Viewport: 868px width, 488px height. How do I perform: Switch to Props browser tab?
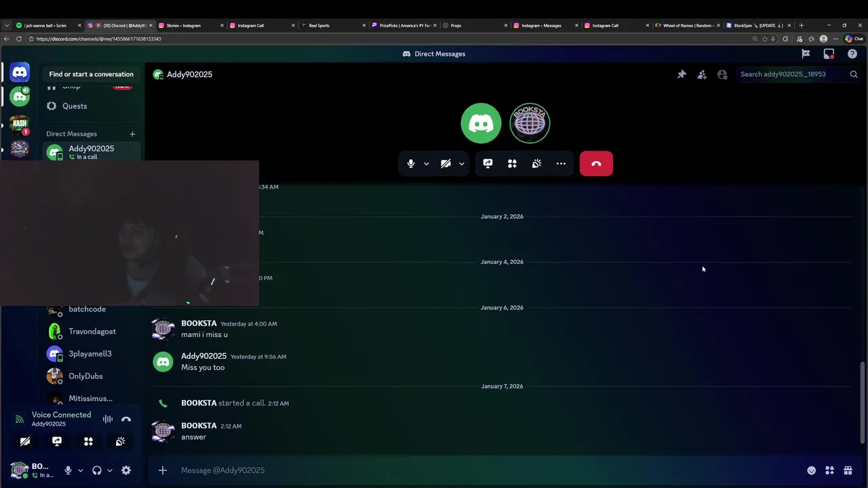click(x=475, y=25)
